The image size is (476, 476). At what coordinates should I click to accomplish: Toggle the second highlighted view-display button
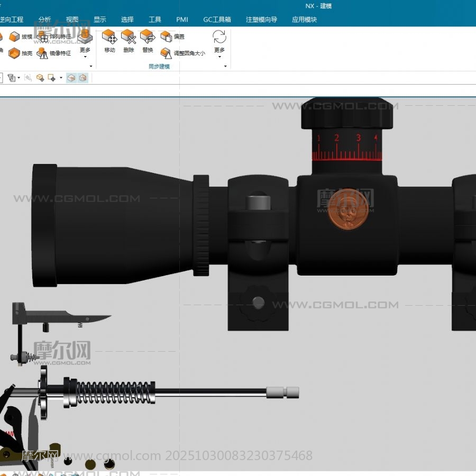(83, 78)
